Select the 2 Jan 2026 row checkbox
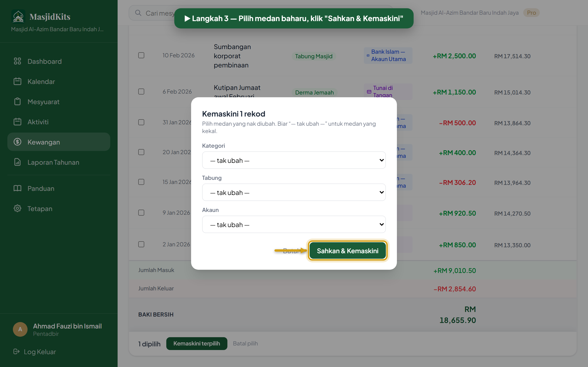 (x=141, y=244)
